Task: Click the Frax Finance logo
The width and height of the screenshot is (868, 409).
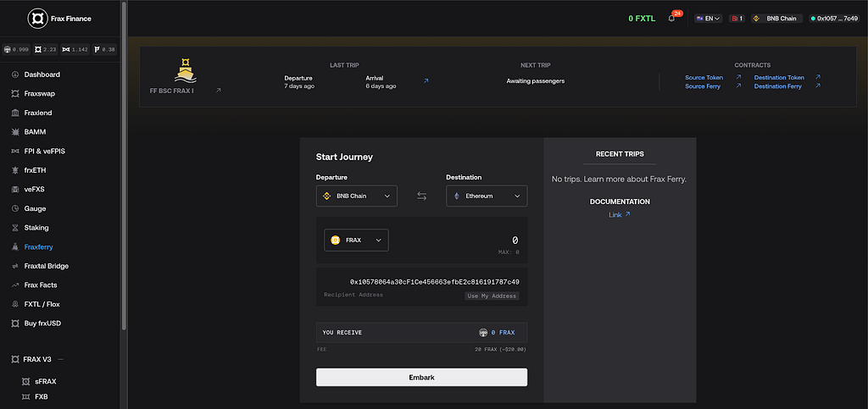Action: [x=60, y=19]
